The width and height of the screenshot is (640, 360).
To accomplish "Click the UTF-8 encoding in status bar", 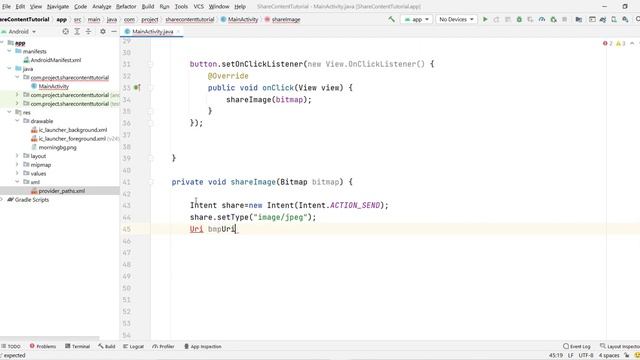I will tap(586, 356).
